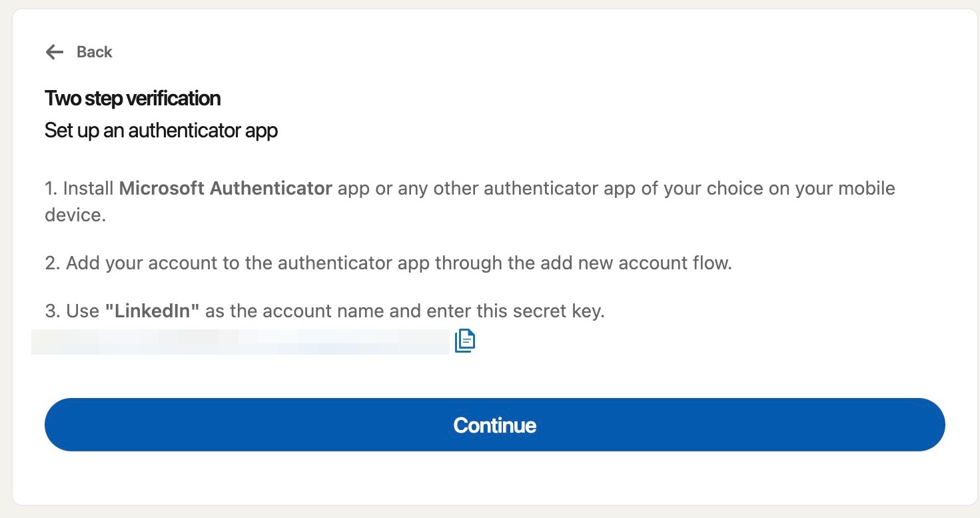
Task: Click the step number "2."
Action: [x=52, y=263]
